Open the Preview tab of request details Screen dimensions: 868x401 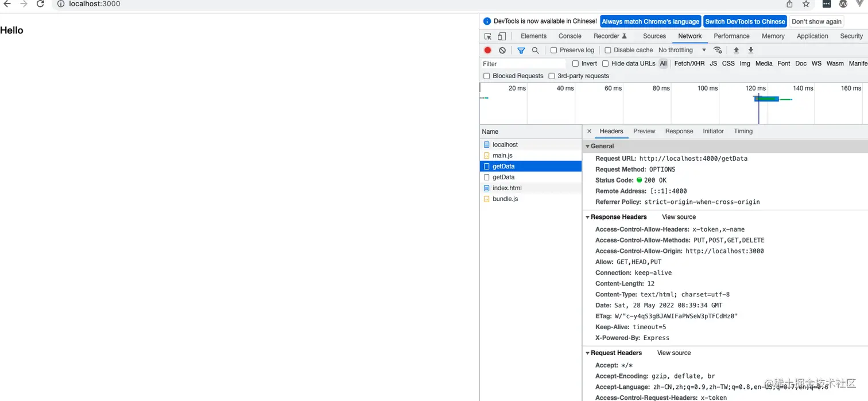click(644, 131)
